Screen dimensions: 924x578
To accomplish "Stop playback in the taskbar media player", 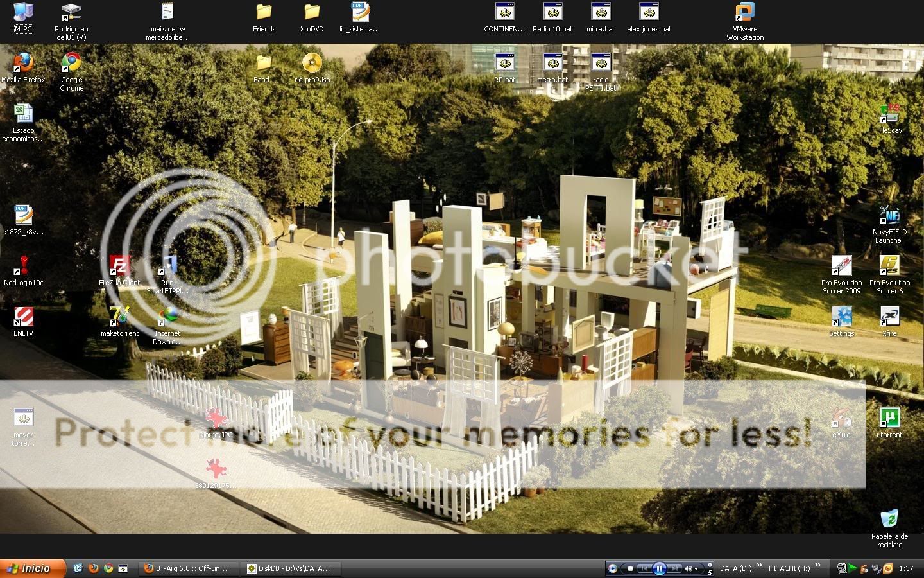I will coord(631,568).
